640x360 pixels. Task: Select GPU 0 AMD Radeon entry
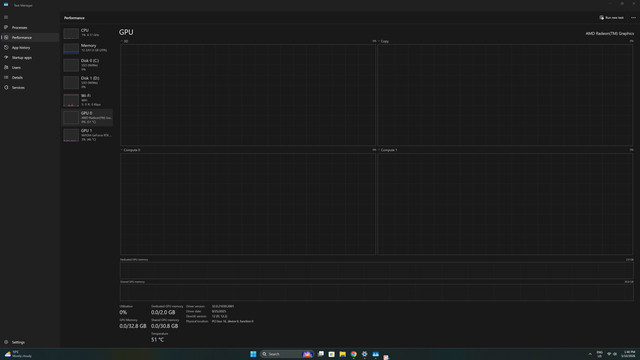tap(87, 118)
